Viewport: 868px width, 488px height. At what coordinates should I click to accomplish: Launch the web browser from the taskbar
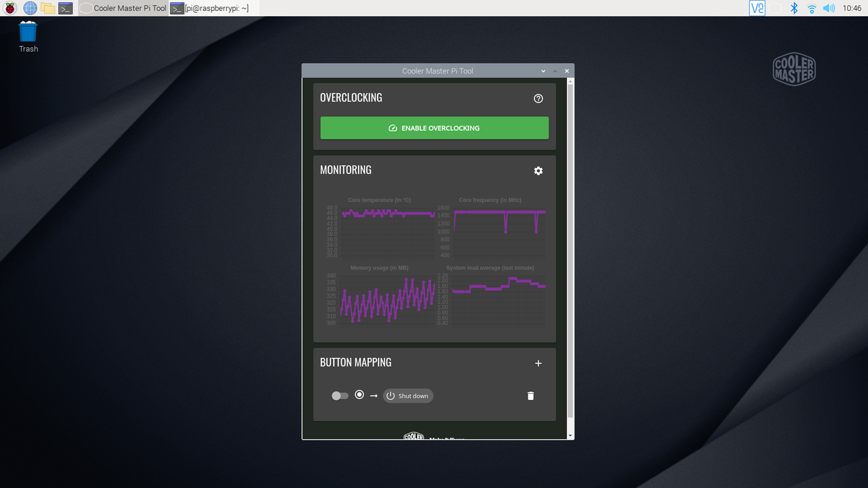[30, 8]
